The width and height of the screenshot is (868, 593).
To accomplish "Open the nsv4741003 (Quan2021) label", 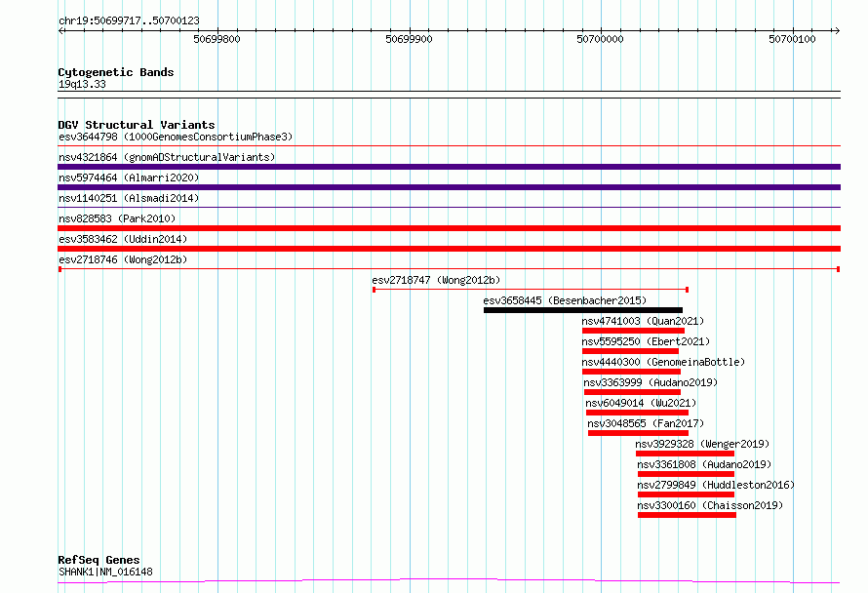I will point(643,321).
